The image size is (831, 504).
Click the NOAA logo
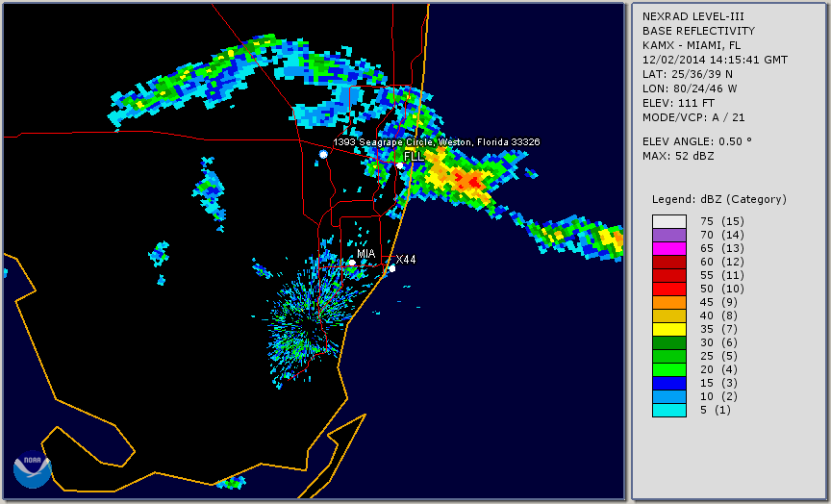32,469
